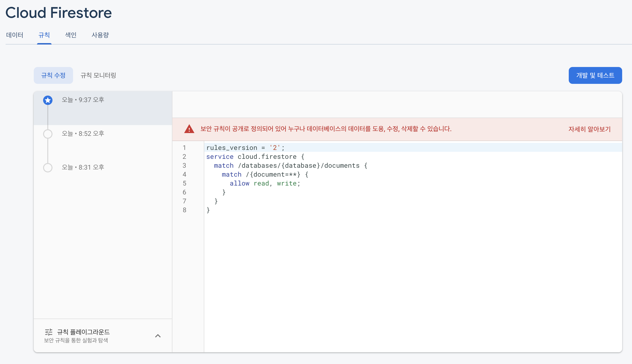Expand the rules playground chevron
The width and height of the screenshot is (632, 364).
pos(158,336)
